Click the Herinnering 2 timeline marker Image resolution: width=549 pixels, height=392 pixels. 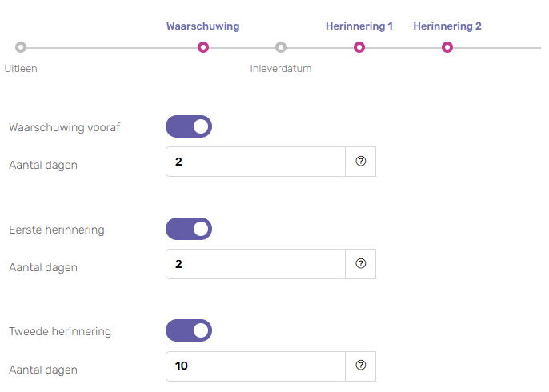coord(447,47)
